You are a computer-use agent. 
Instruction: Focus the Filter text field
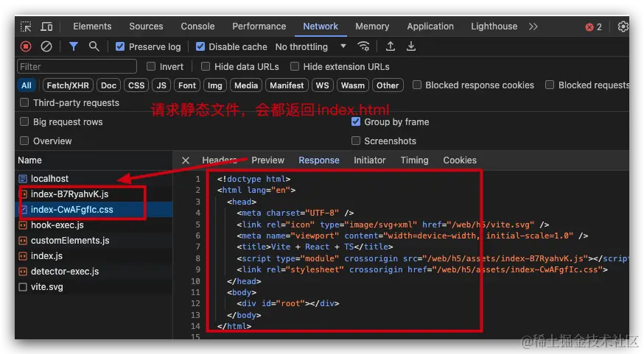pos(77,66)
